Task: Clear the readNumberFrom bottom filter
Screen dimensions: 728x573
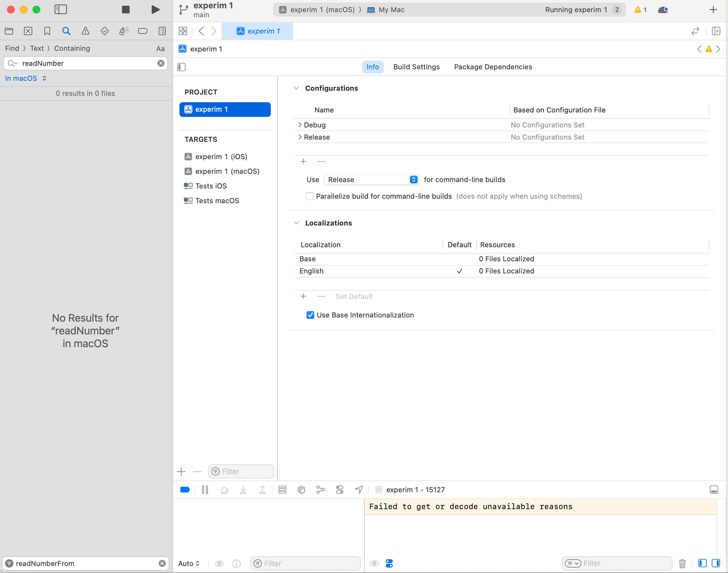Action: (162, 564)
